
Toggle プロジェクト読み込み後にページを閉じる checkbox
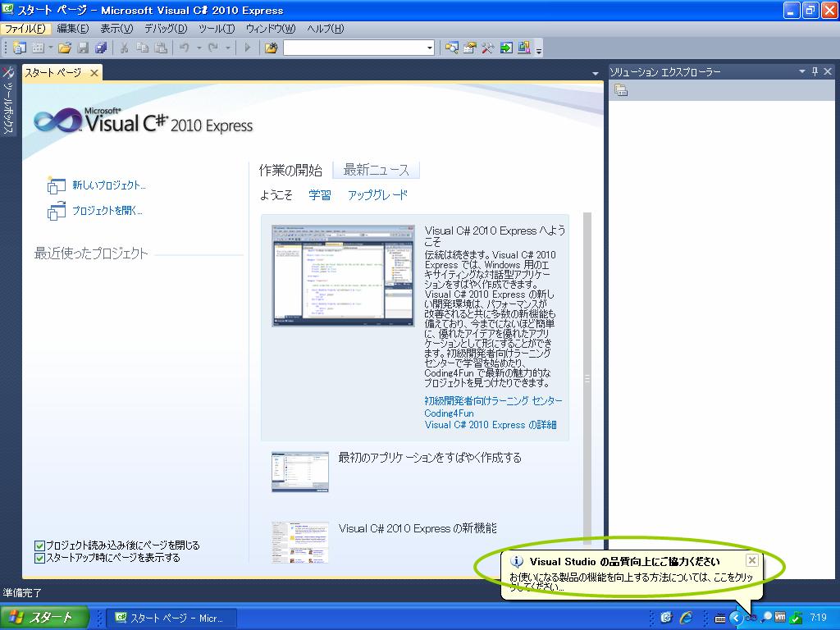pos(39,546)
